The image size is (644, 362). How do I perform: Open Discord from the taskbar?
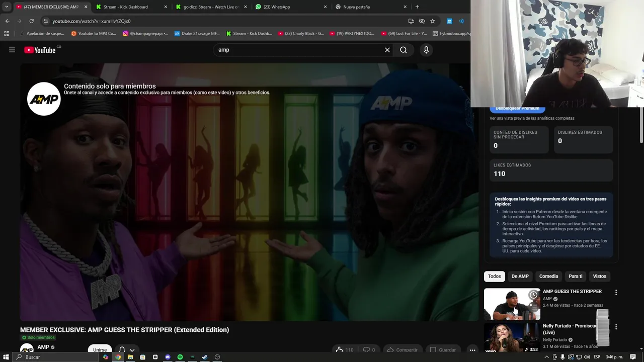168,357
